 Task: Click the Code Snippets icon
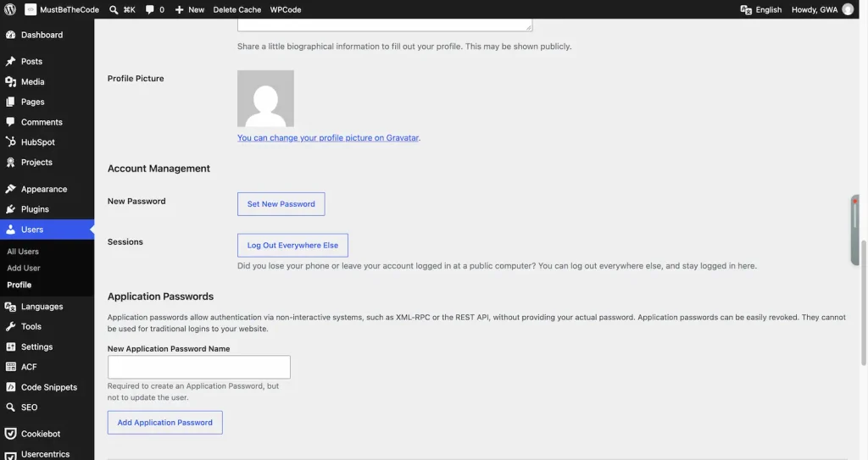[x=10, y=387]
